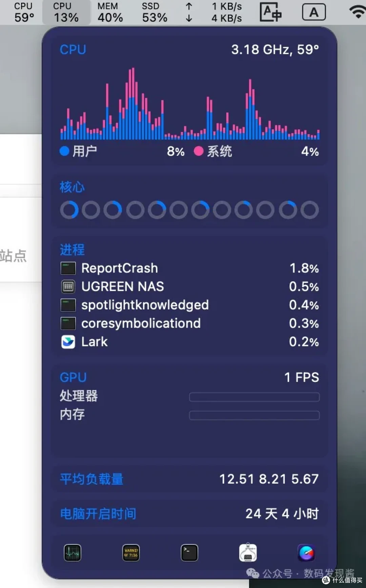Image resolution: width=366 pixels, height=588 pixels.
Task: Click the CPU usage history graph
Action: pos(190,104)
